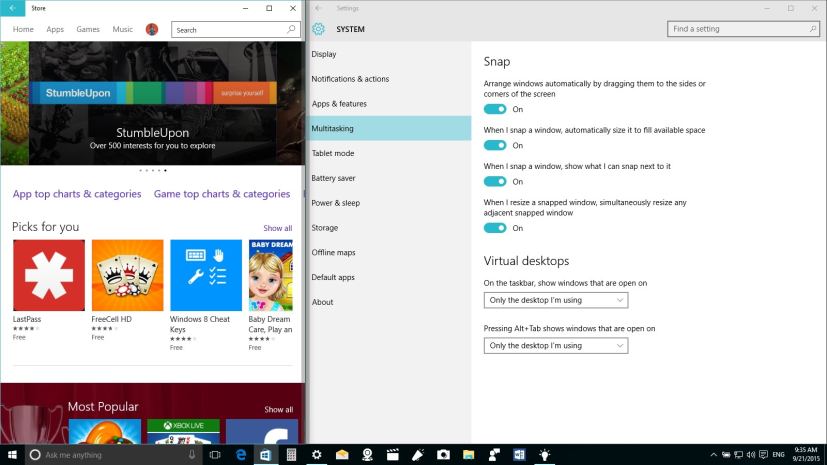The width and height of the screenshot is (827, 465).
Task: Click the Cortana microphone icon
Action: 192,454
